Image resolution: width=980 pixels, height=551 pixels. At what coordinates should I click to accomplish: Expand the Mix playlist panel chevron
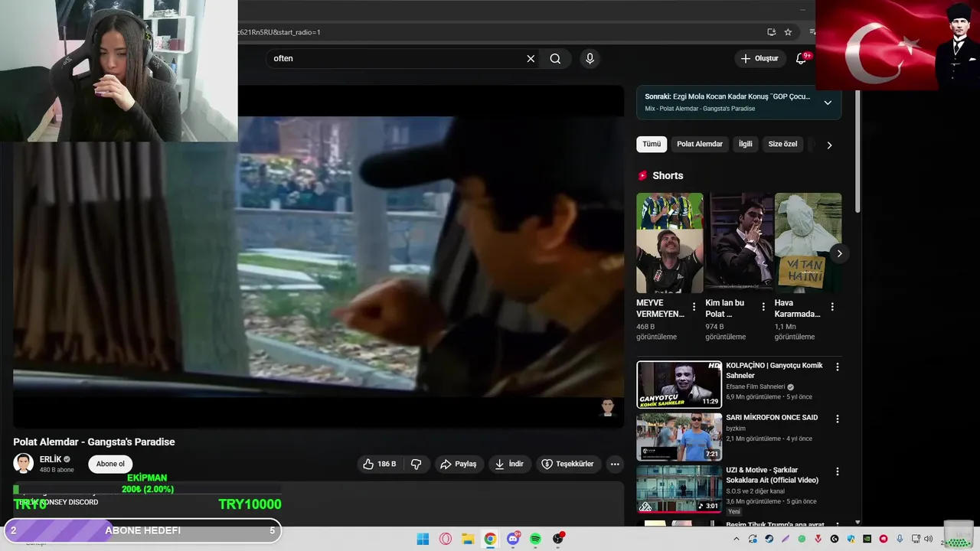828,103
